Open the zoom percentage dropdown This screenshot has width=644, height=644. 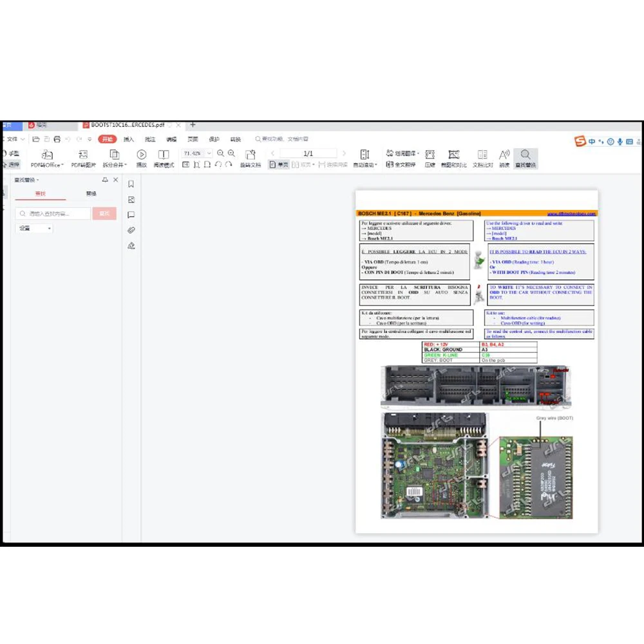click(209, 153)
